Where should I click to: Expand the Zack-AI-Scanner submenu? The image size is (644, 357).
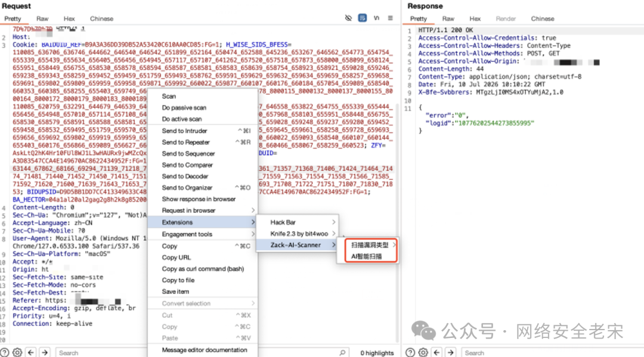(297, 245)
